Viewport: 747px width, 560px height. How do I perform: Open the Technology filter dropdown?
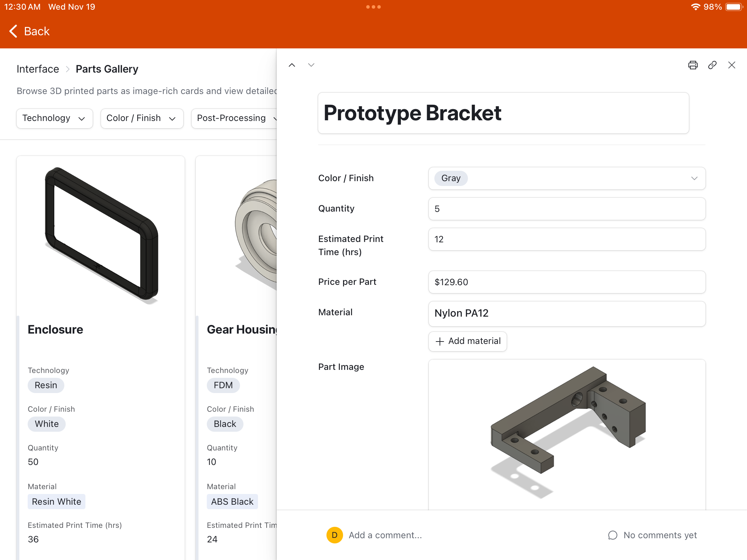54,118
